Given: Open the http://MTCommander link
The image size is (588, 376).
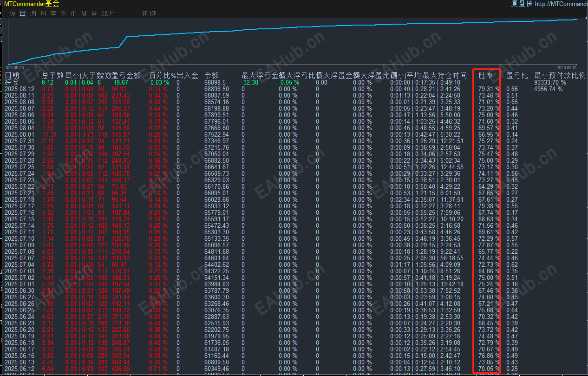Looking at the screenshot, I should point(561,4).
